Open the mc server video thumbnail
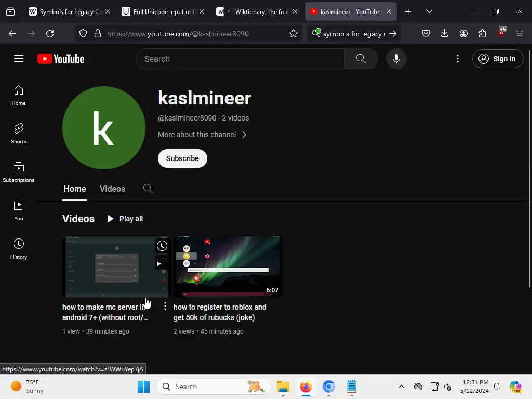The height and width of the screenshot is (399, 532). [x=116, y=267]
